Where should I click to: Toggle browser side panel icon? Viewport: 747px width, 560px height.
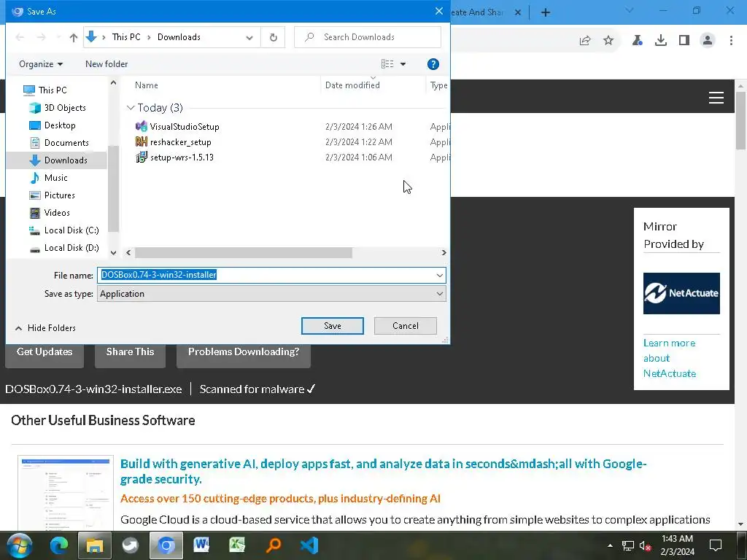tap(684, 41)
